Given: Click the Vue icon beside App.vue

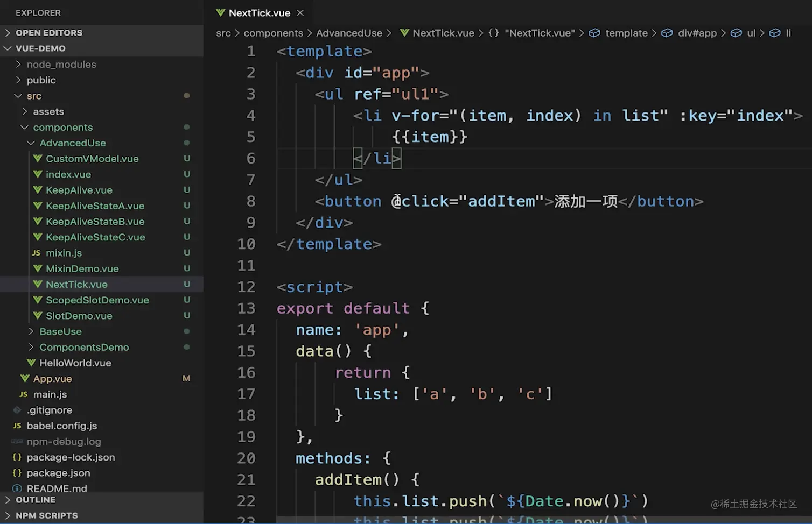Looking at the screenshot, I should coord(25,379).
